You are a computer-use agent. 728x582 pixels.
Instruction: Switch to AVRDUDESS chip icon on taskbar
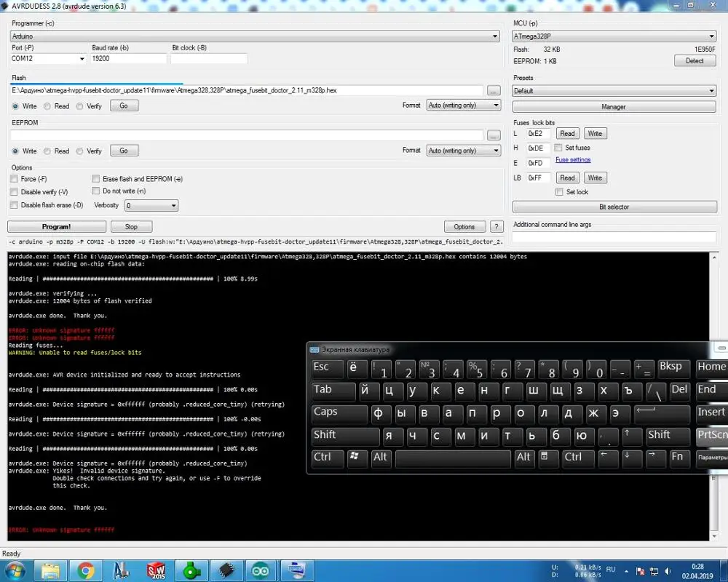(226, 570)
